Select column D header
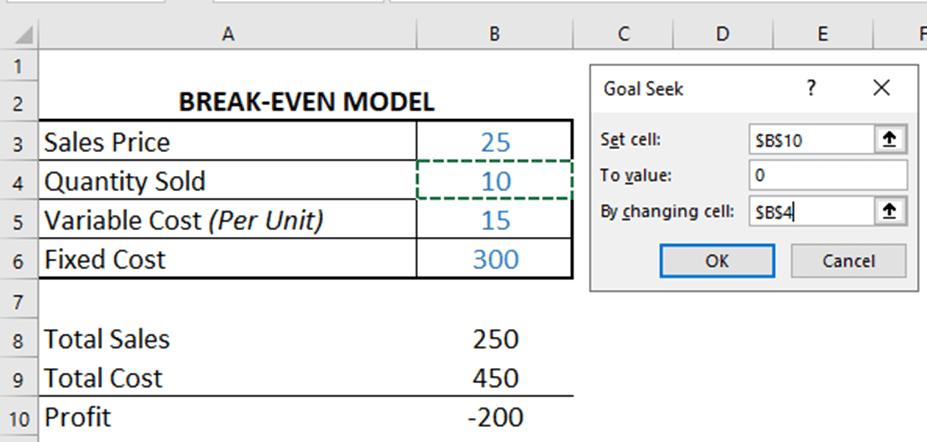Viewport: 927px width, 442px height. pos(722,35)
